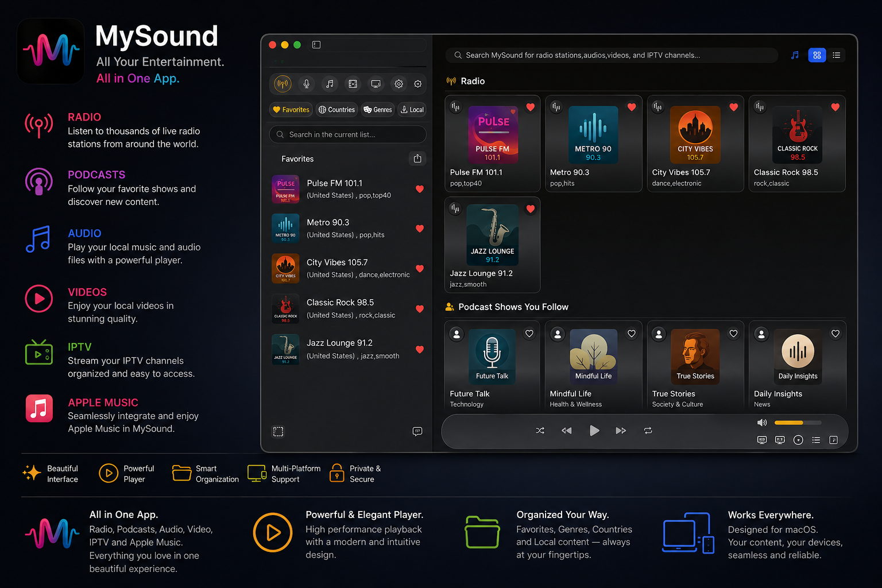Toggle repeat in the player bar

click(648, 431)
